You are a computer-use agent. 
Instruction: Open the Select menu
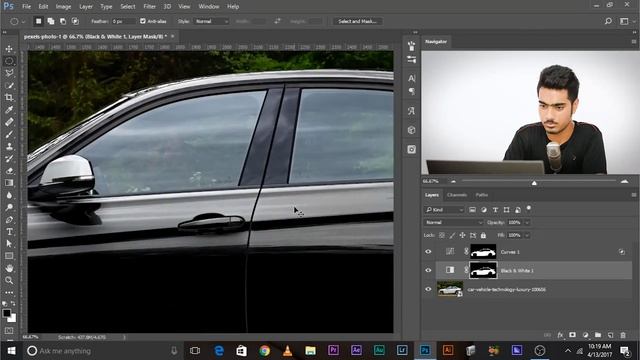pos(128,7)
